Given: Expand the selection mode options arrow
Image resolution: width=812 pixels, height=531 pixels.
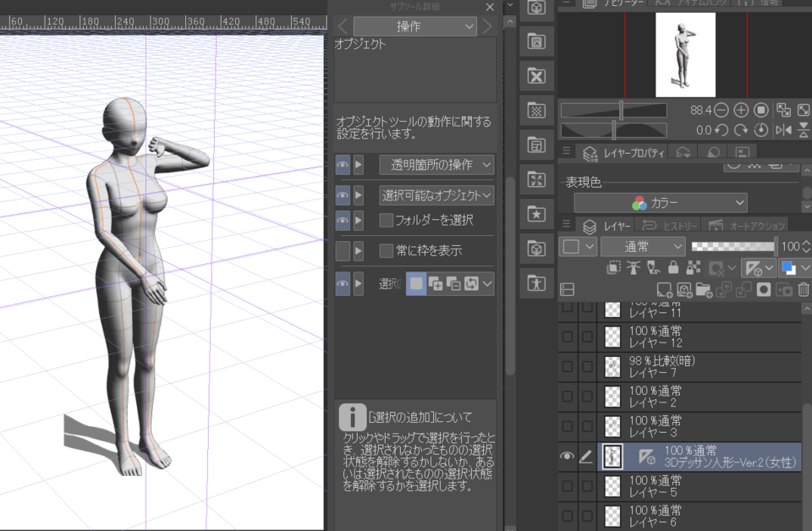Looking at the screenshot, I should pos(487,283).
